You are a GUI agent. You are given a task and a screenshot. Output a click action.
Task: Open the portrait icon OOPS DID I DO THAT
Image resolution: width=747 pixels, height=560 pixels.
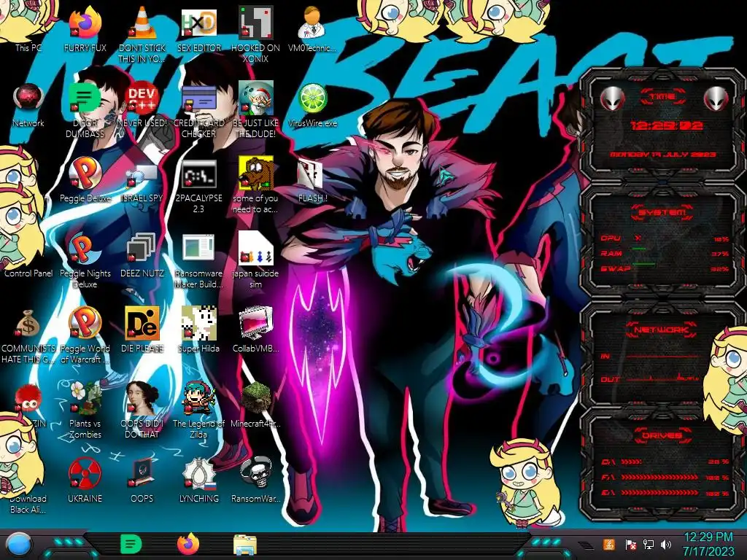[x=142, y=410]
